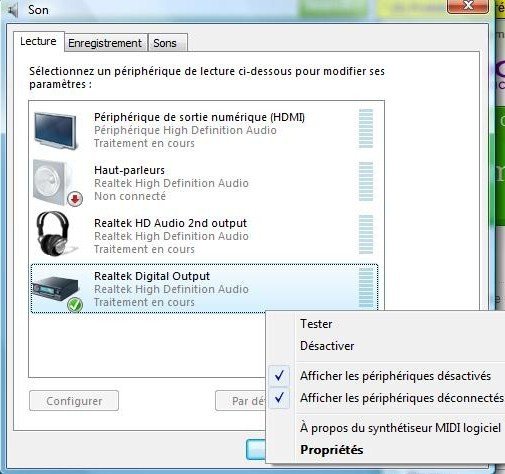
Task: Click the Realtek Digital Output receiver icon
Action: coord(55,288)
